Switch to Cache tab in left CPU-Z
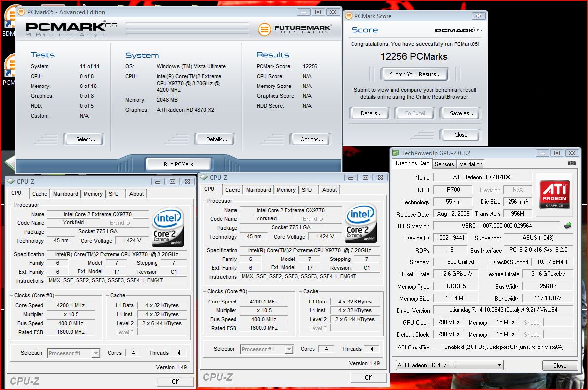The height and width of the screenshot is (390, 588). 40,194
